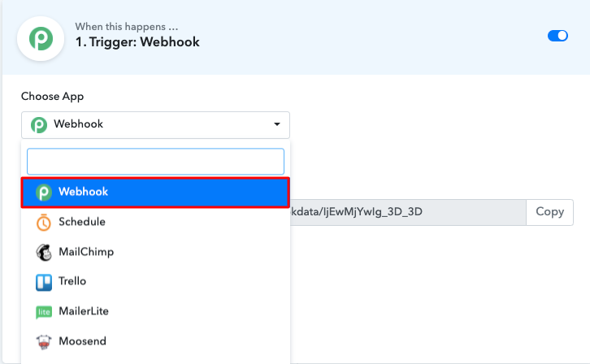Pick Trello from the app list
Image resolution: width=590 pixels, height=364 pixels.
[155, 282]
